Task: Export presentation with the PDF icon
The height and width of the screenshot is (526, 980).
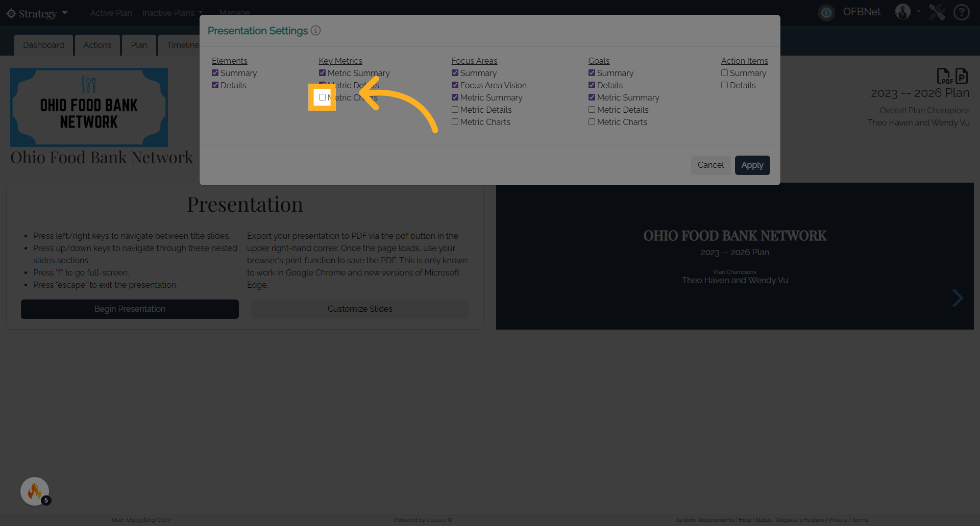Action: point(945,76)
